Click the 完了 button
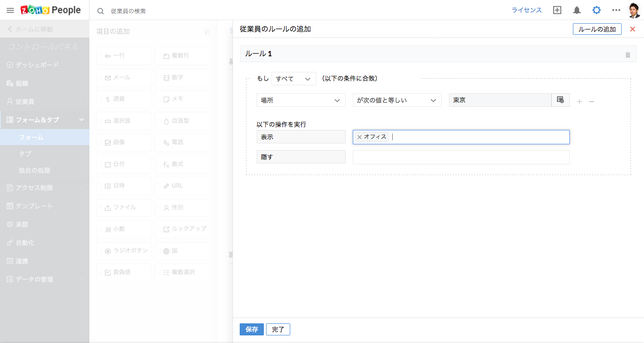The width and height of the screenshot is (644, 343). coord(278,330)
